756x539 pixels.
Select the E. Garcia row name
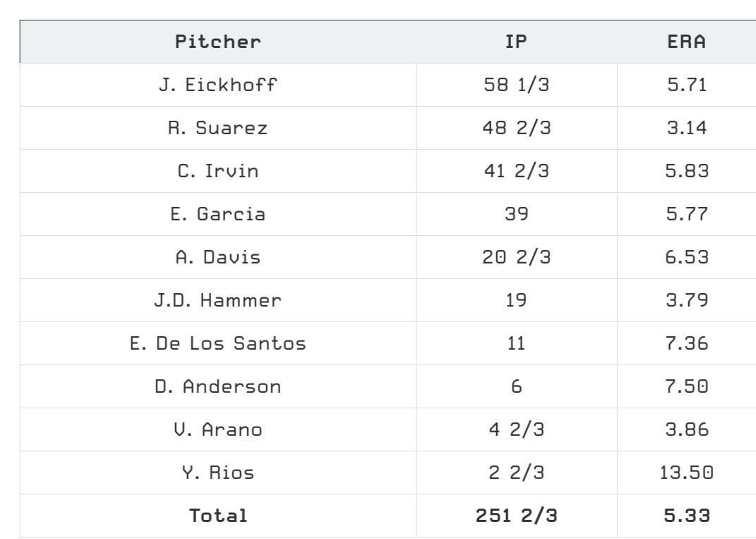218,214
